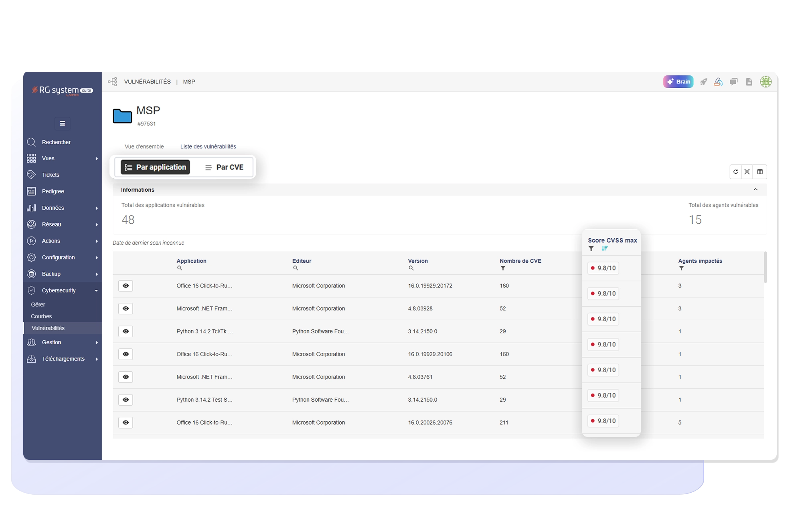The image size is (802, 532).
Task: Open the document icon in top bar
Action: 749,82
